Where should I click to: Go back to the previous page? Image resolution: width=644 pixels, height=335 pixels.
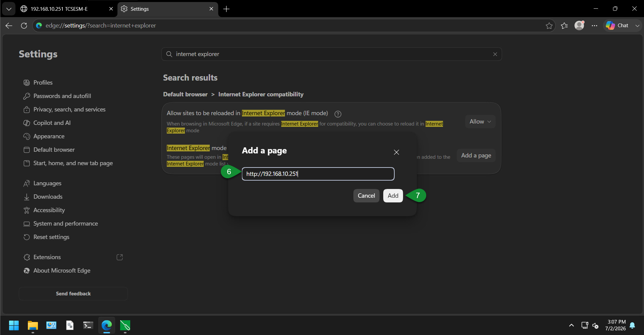9,26
